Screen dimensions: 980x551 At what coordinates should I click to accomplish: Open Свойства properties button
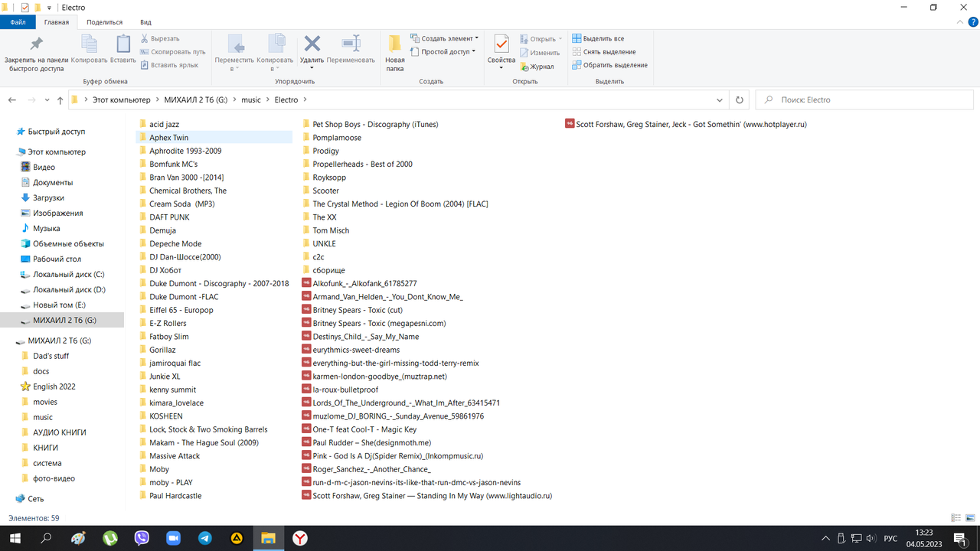coord(501,53)
